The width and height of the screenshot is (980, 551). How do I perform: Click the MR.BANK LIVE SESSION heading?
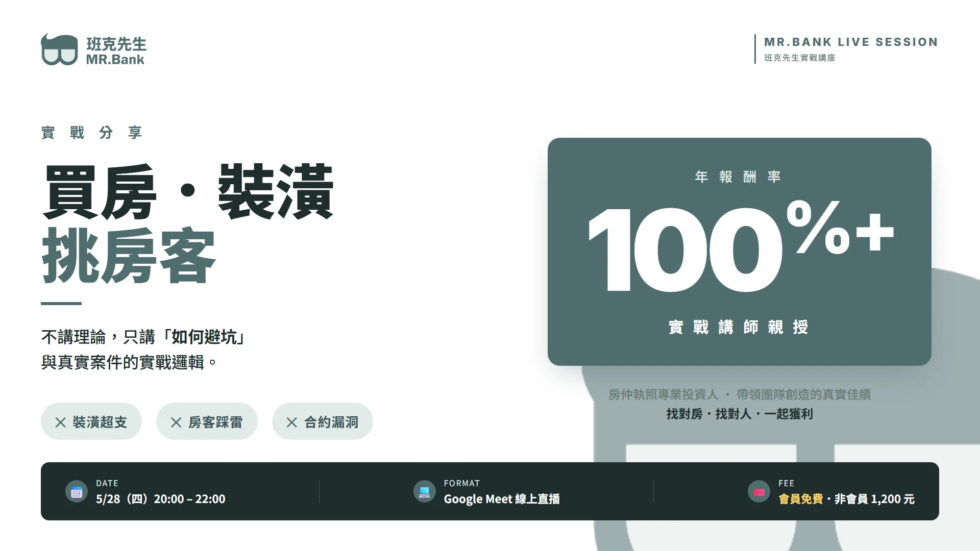(x=851, y=42)
